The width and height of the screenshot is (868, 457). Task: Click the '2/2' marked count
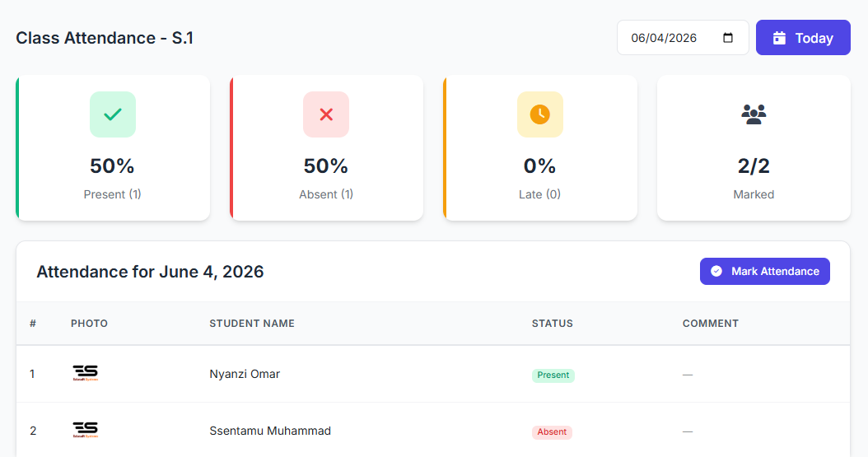pyautogui.click(x=754, y=166)
